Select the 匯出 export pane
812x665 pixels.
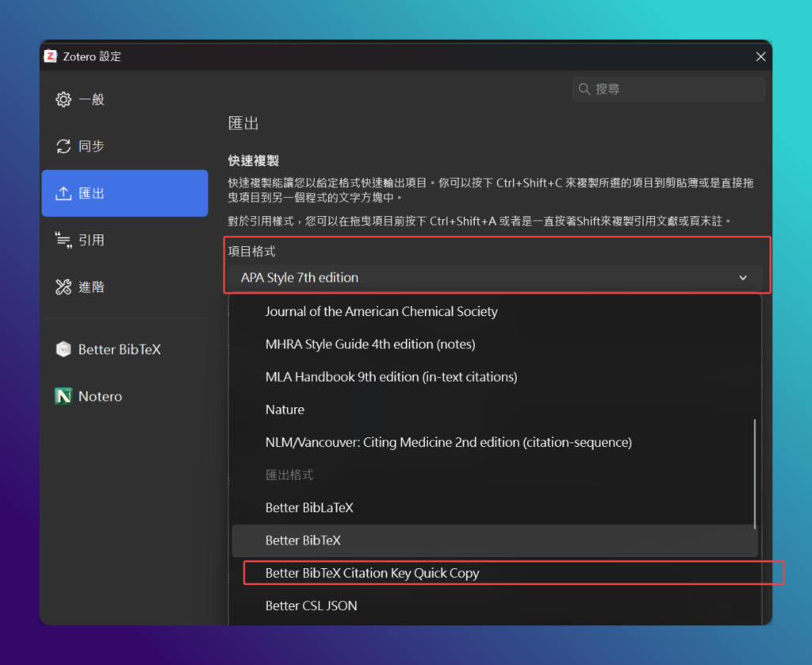pyautogui.click(x=124, y=194)
